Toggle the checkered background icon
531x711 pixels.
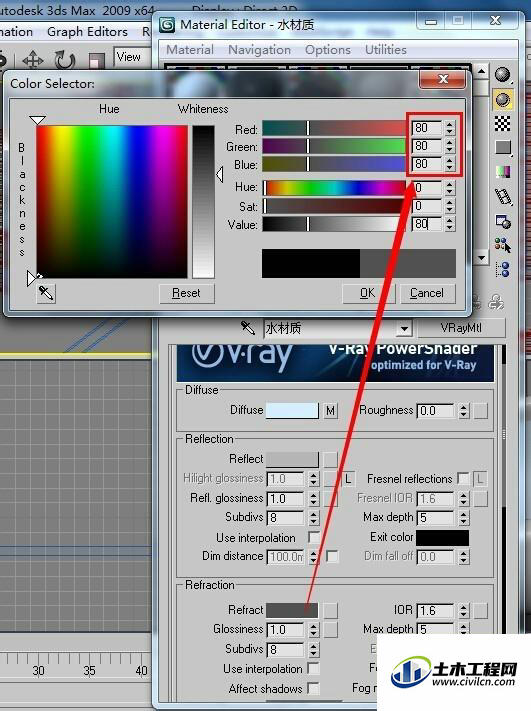502,123
